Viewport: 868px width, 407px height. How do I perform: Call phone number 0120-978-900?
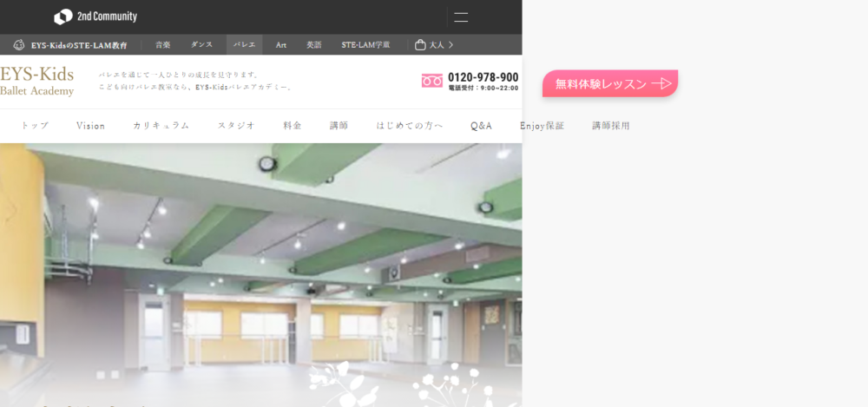pyautogui.click(x=483, y=77)
